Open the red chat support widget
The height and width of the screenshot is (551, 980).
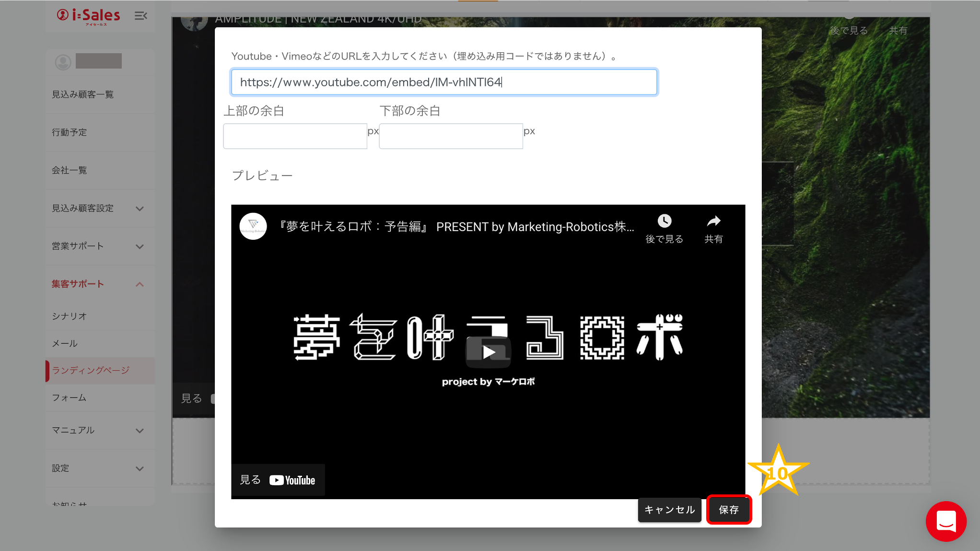(946, 521)
